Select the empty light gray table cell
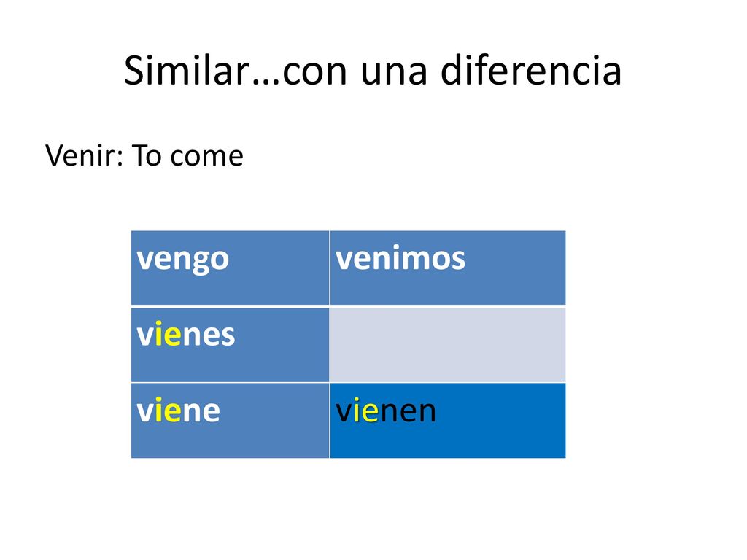The height and width of the screenshot is (560, 747). pos(448,344)
